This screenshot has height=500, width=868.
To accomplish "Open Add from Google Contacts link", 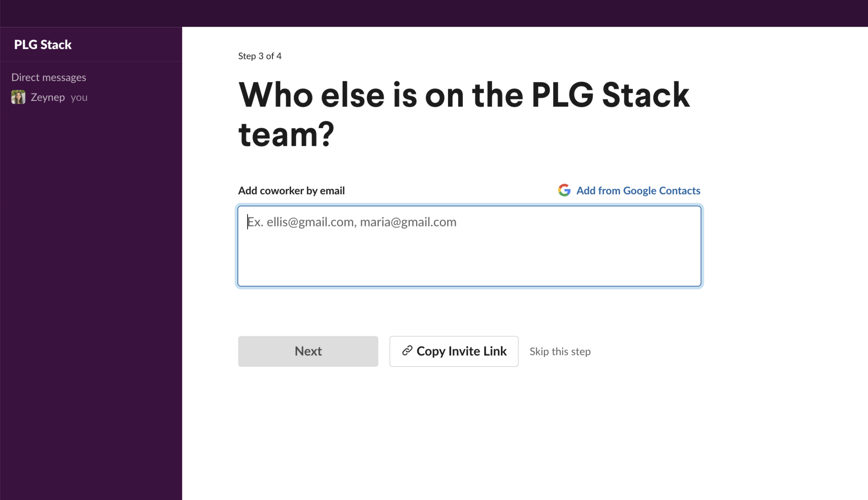I will [638, 190].
